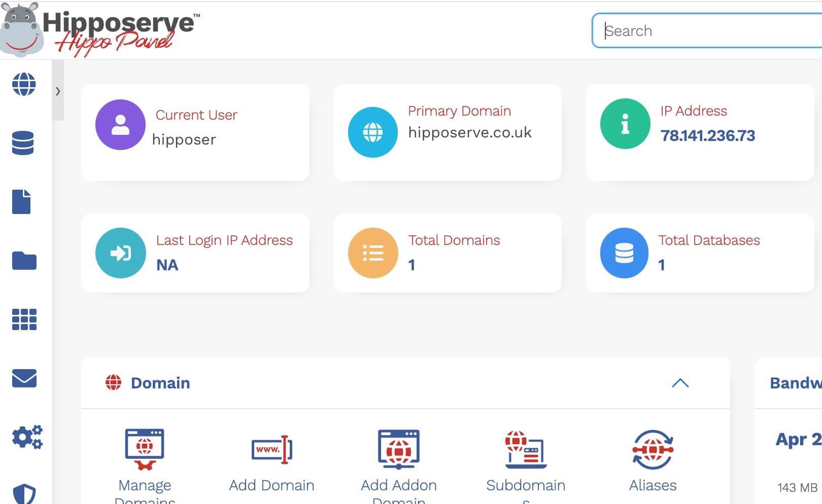The image size is (822, 504).
Task: Click the Hipposerve Hippo Panel logo
Action: coord(101,29)
